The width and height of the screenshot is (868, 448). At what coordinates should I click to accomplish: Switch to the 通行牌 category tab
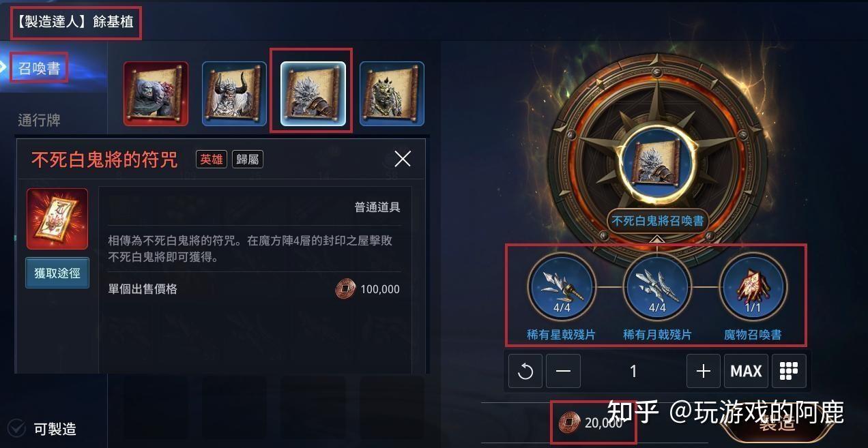(x=40, y=120)
